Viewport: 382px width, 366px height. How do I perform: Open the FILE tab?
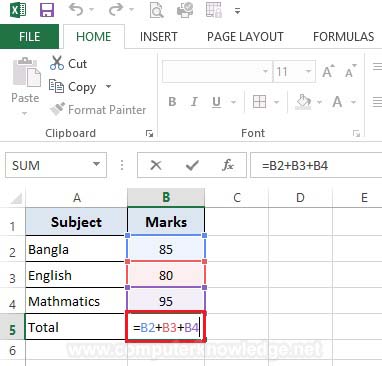click(x=29, y=36)
